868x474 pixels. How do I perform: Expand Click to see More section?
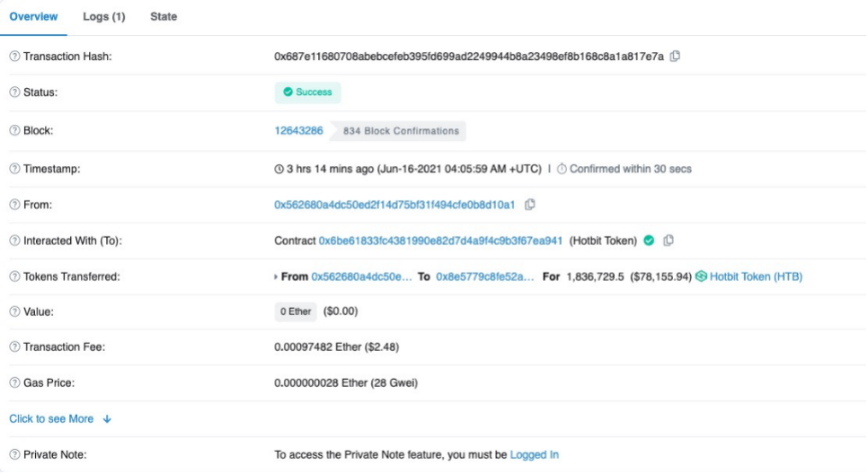click(x=59, y=419)
